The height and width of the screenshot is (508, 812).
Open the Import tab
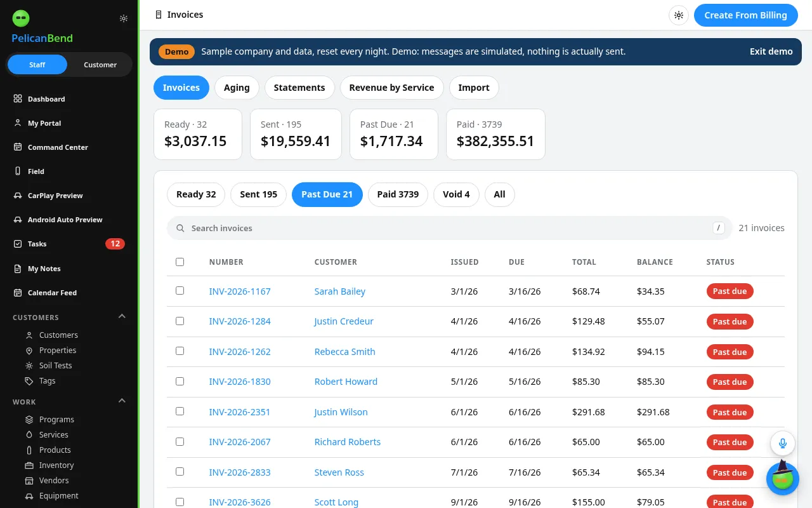point(474,88)
